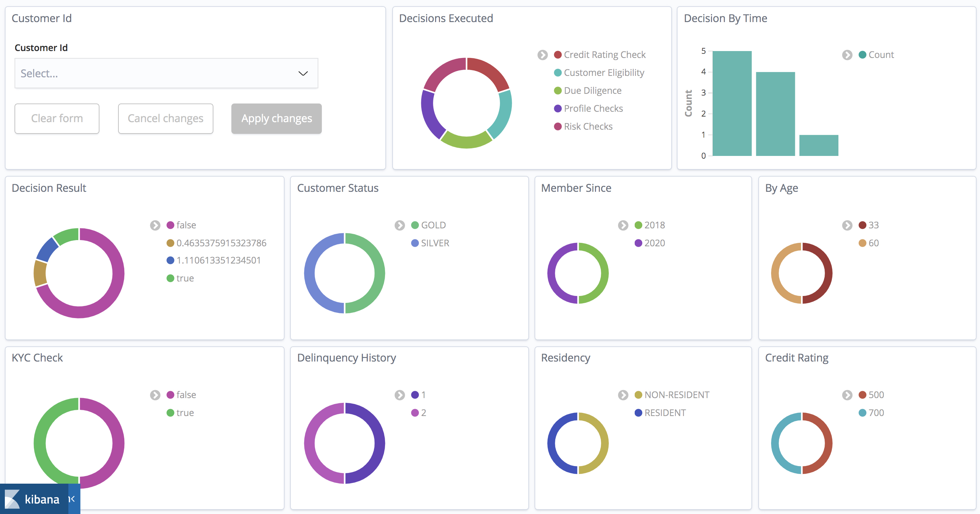The width and height of the screenshot is (980, 514).
Task: Click the Kibana logo icon
Action: (x=12, y=499)
